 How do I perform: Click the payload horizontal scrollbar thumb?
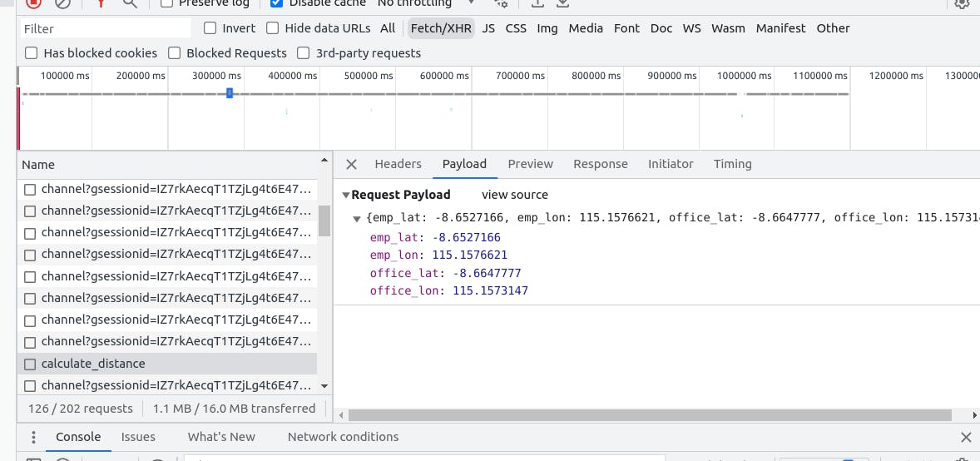[650, 415]
